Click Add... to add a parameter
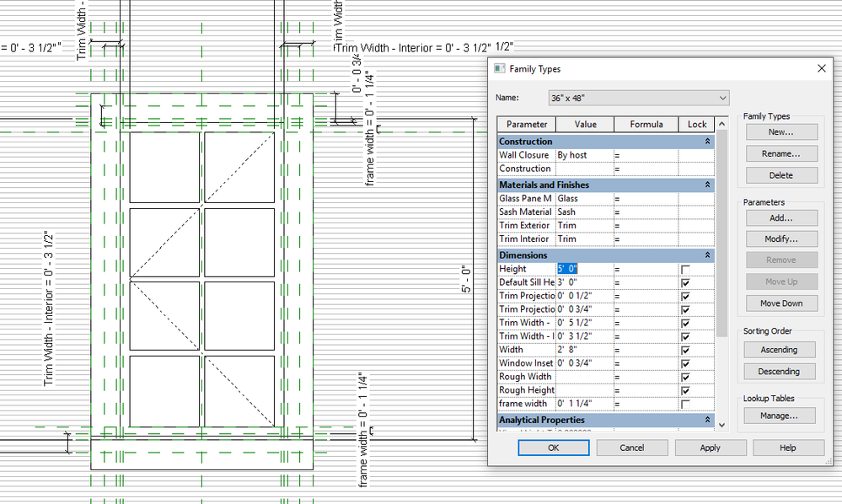 781,218
